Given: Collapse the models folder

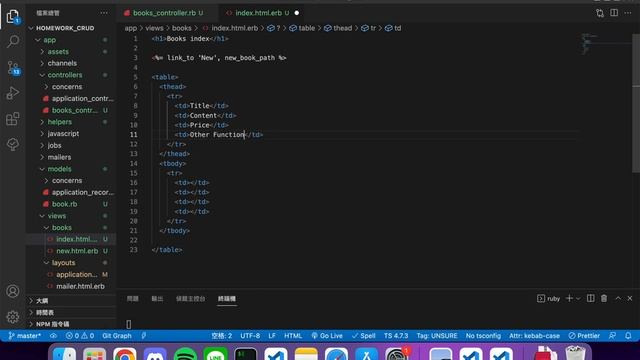Looking at the screenshot, I should point(59,169).
